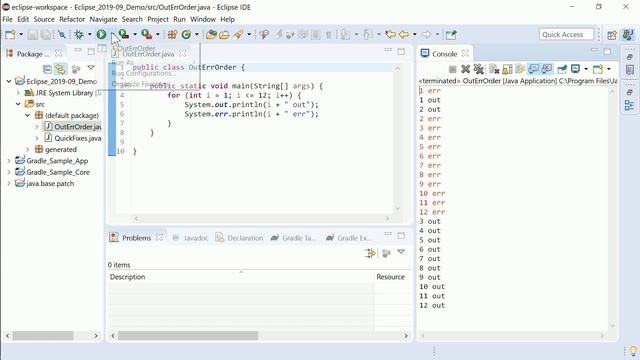Open the Navigate menu
Screen dimensions: 640x360
coord(103,19)
